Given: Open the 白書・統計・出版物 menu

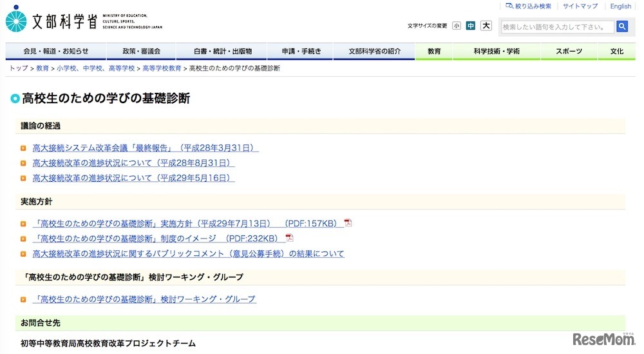Looking at the screenshot, I should [222, 52].
